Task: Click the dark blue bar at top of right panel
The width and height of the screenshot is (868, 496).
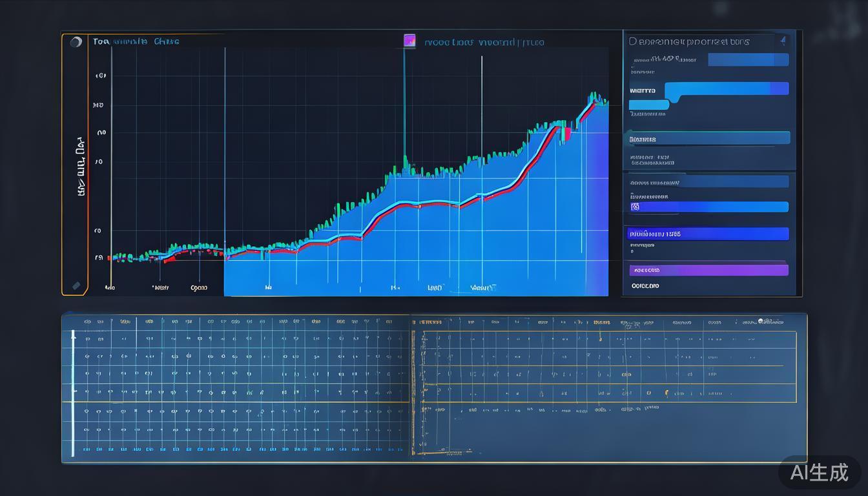Action: tap(748, 59)
